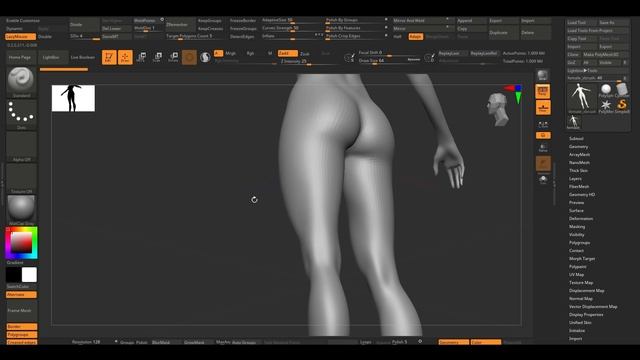Click the Del Lower button
640x360 pixels.
tap(116, 29)
